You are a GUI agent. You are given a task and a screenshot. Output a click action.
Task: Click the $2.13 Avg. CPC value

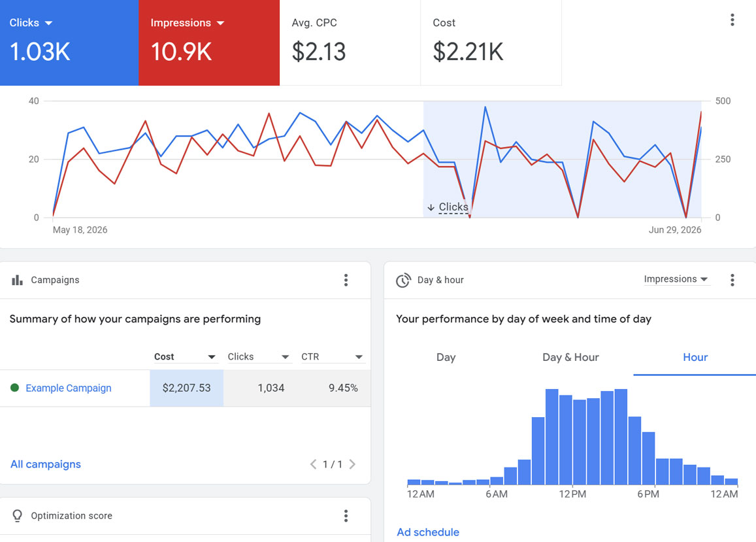point(319,52)
